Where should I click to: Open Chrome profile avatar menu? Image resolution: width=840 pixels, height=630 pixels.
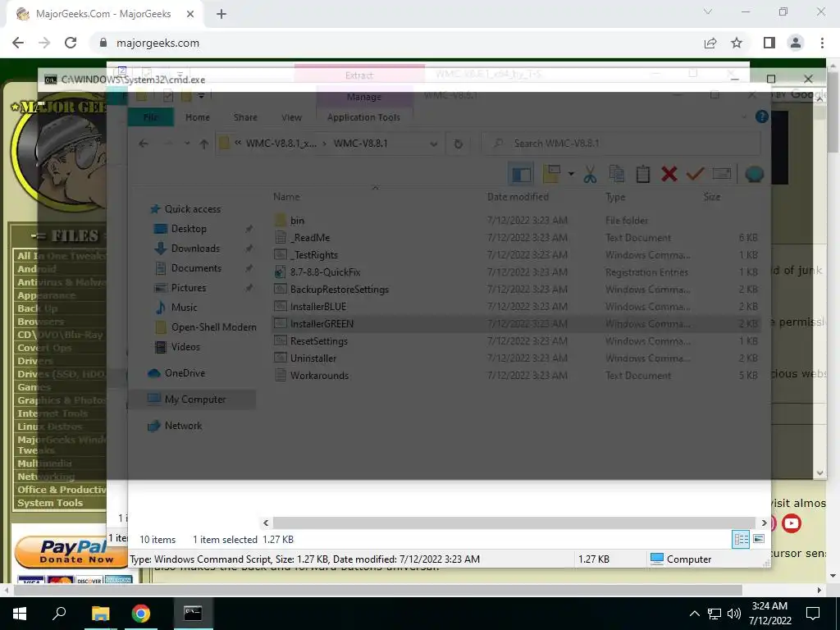pyautogui.click(x=796, y=43)
